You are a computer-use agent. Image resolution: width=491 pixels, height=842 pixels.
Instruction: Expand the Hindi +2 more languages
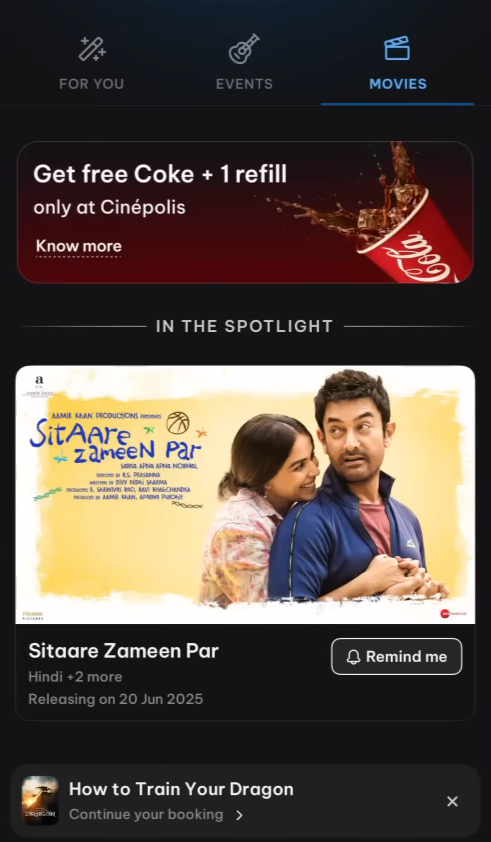(x=75, y=677)
